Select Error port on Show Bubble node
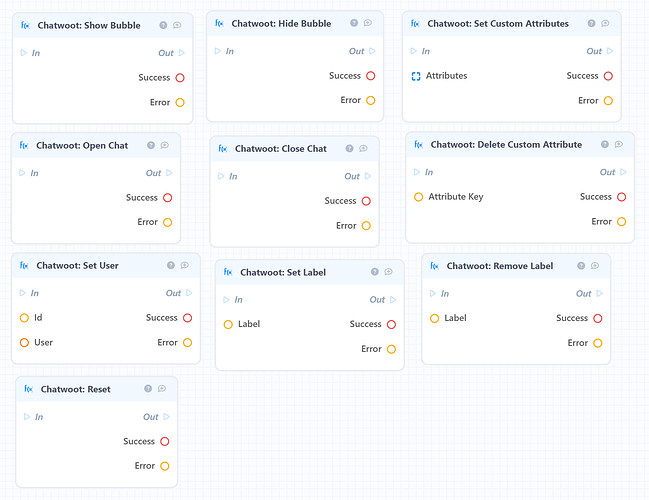 click(180, 102)
